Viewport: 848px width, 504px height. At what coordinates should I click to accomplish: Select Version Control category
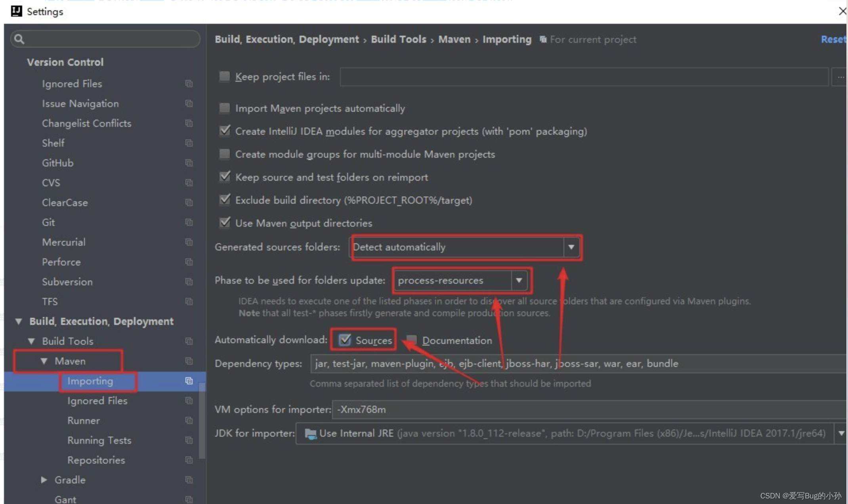65,62
